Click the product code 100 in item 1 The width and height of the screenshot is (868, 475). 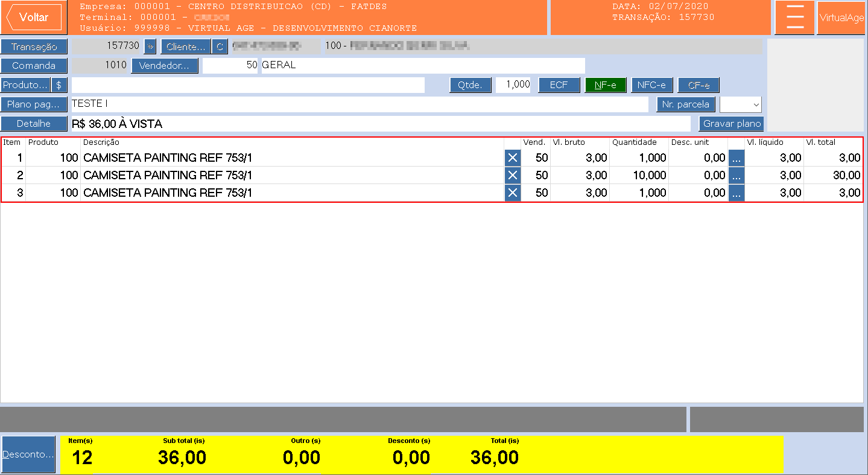(x=54, y=158)
